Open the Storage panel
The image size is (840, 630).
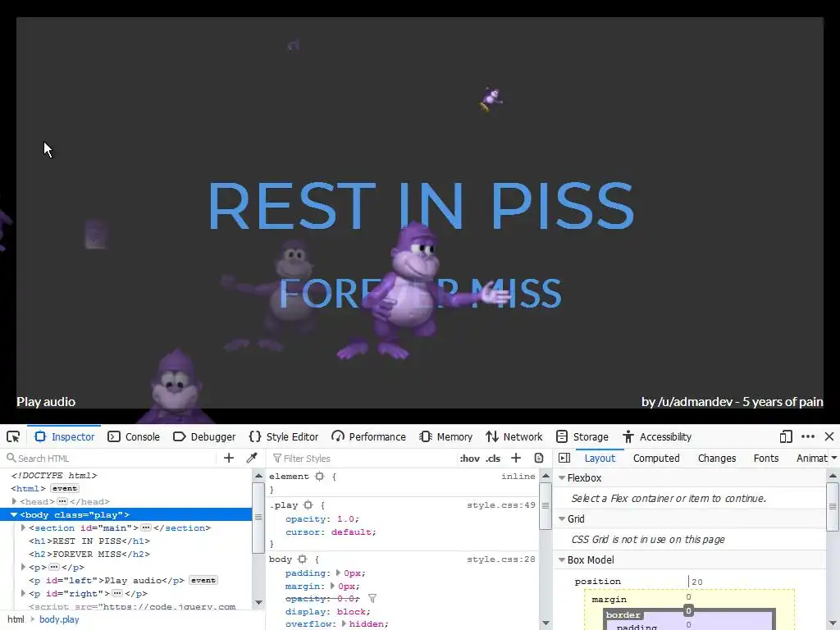point(582,436)
